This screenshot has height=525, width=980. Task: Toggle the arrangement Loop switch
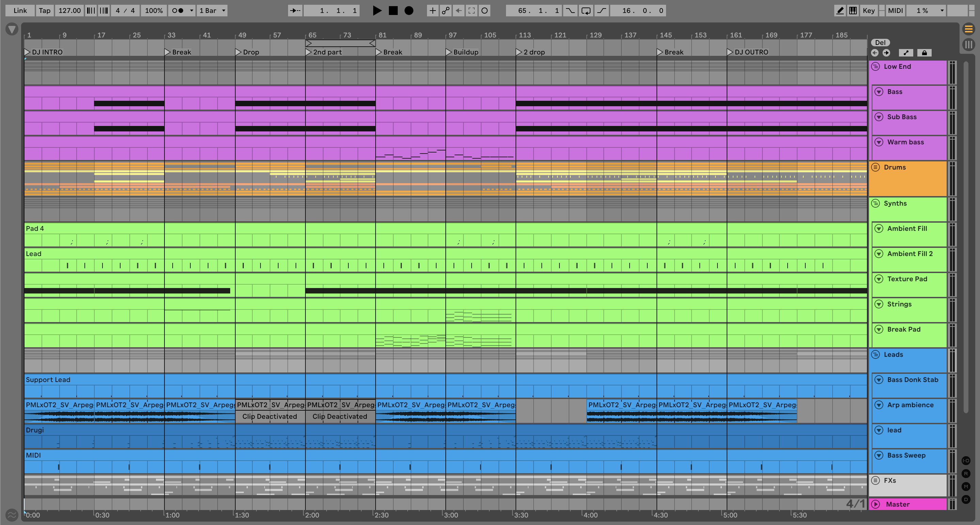point(586,11)
